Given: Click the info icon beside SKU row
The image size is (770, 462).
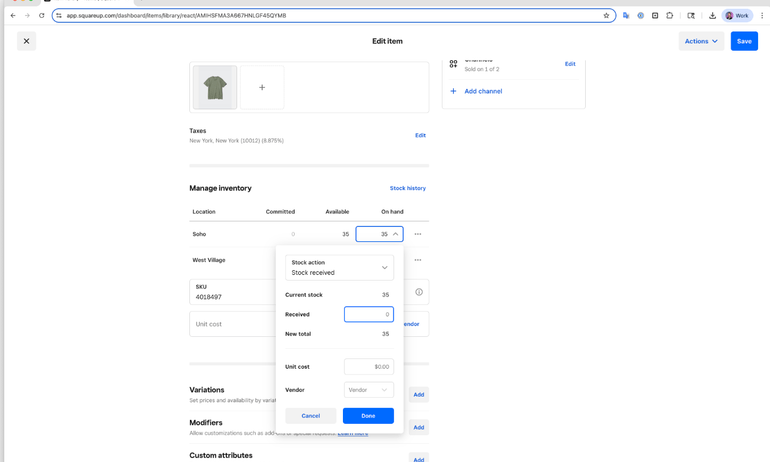Looking at the screenshot, I should (x=419, y=292).
